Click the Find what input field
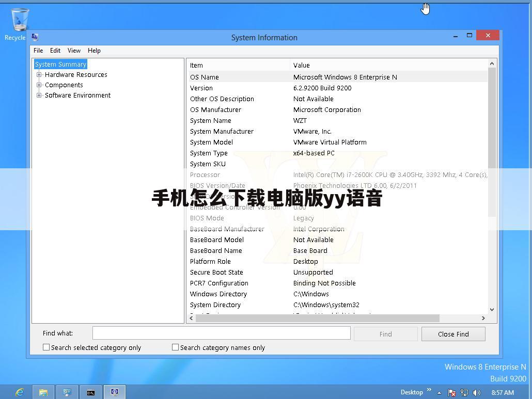The height and width of the screenshot is (399, 532). (x=221, y=333)
